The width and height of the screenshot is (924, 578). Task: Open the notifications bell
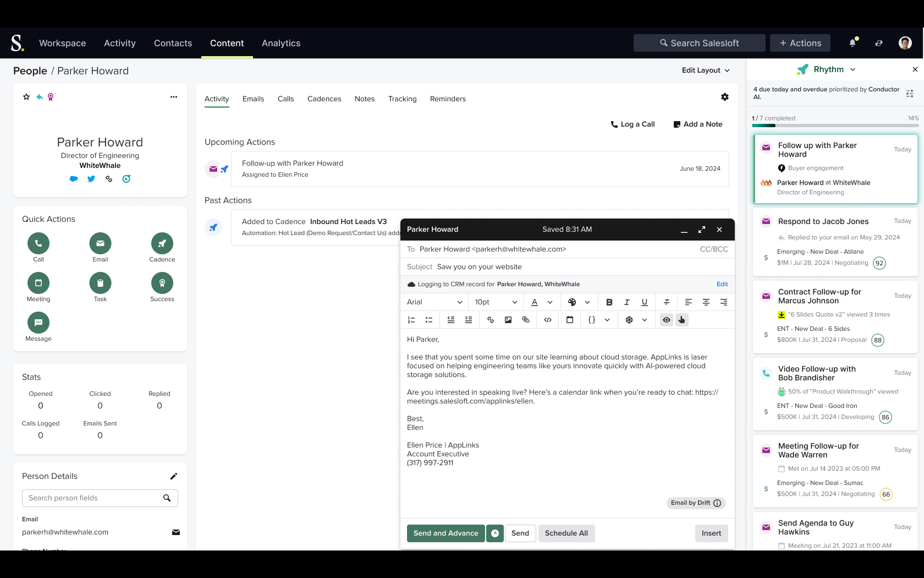[x=853, y=43]
